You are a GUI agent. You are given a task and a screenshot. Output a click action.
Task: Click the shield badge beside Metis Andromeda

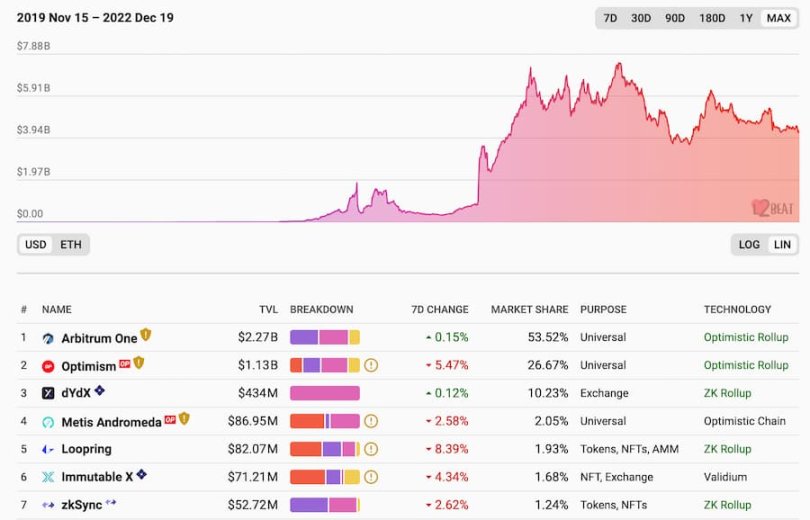(184, 419)
